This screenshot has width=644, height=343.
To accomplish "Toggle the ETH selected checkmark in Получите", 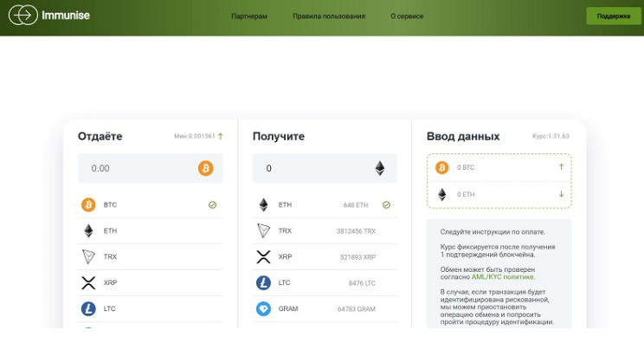I will point(386,204).
